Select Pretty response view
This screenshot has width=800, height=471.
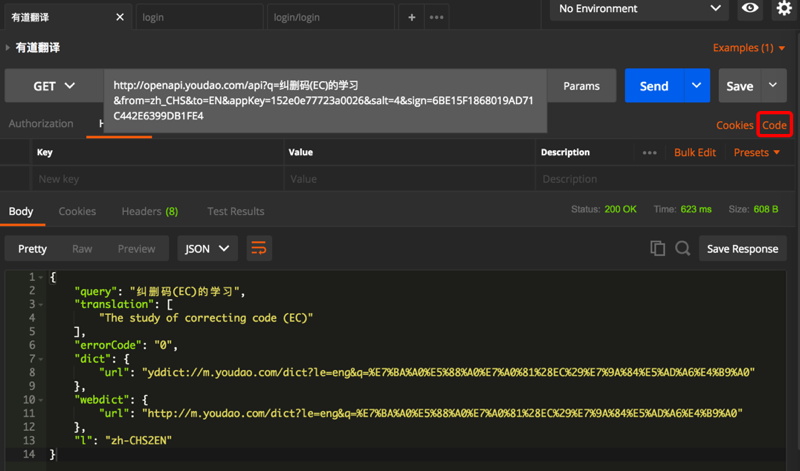pyautogui.click(x=32, y=249)
